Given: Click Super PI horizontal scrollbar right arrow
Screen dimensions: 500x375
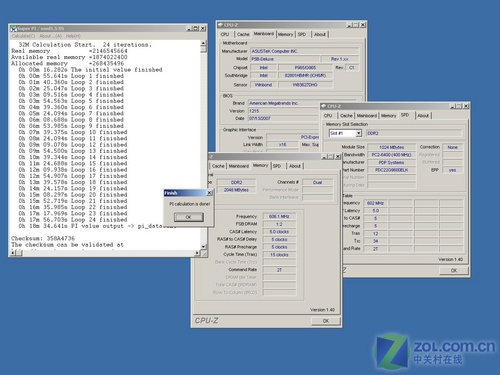Looking at the screenshot, I should pos(197,253).
